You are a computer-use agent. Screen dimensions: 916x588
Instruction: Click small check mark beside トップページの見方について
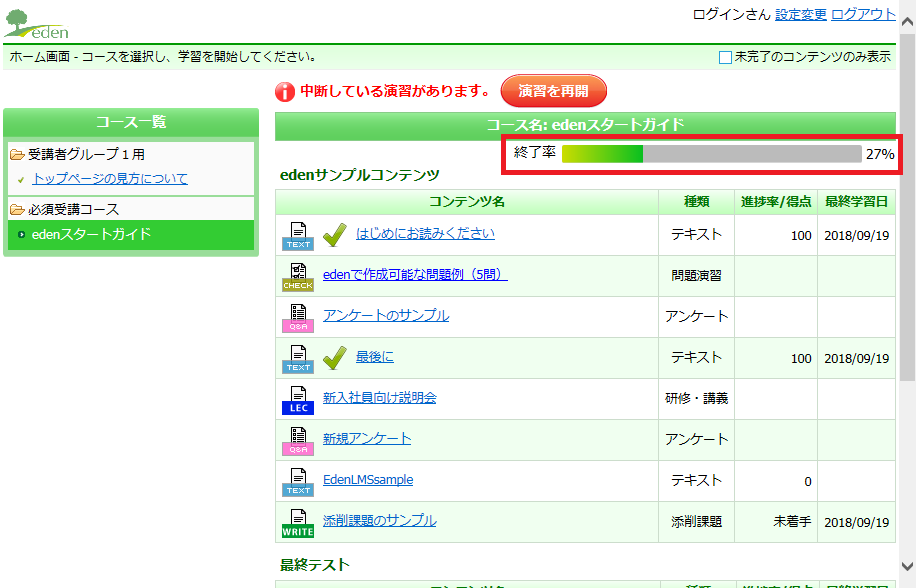21,180
